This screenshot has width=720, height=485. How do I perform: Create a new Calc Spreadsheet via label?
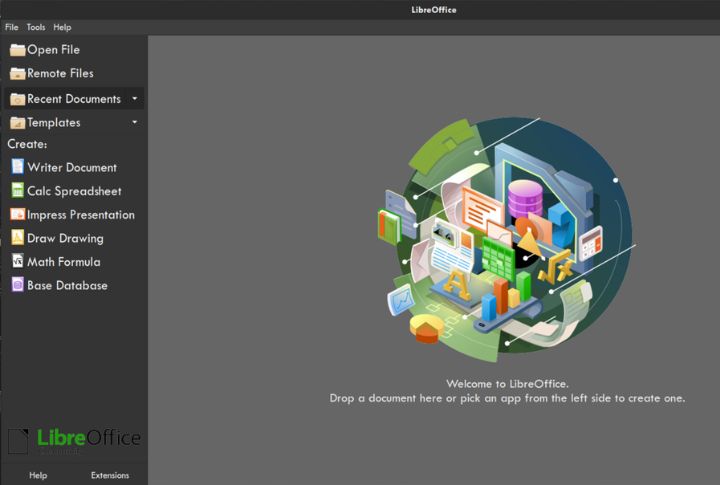click(x=74, y=191)
